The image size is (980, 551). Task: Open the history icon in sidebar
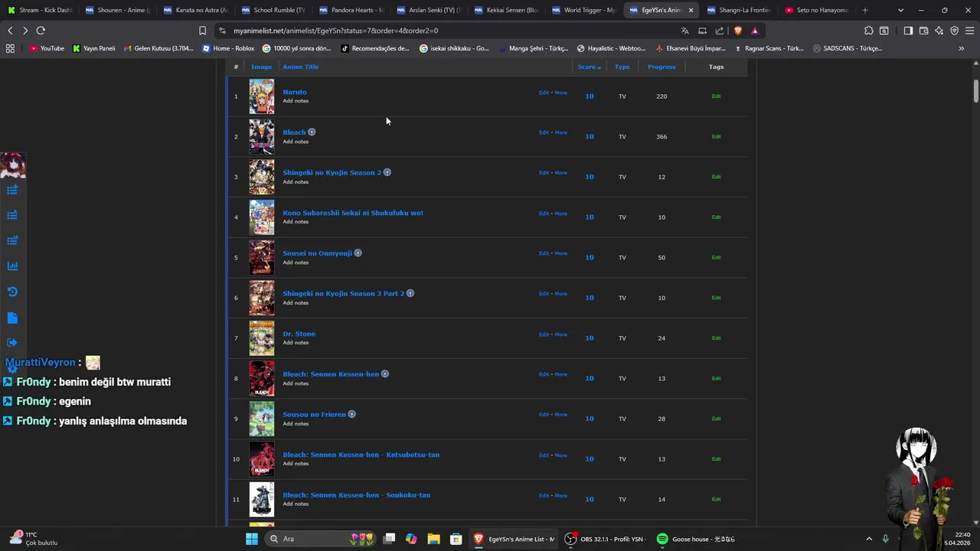(12, 292)
